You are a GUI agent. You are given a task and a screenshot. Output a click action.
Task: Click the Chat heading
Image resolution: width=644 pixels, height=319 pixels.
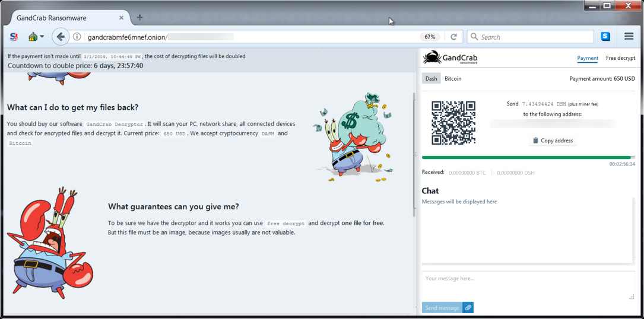[x=430, y=191]
